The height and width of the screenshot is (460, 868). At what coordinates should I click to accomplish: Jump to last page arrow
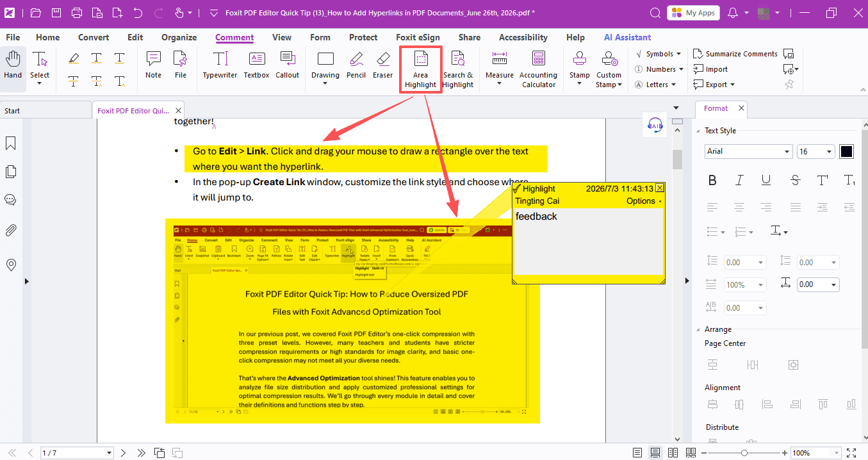pyautogui.click(x=142, y=453)
